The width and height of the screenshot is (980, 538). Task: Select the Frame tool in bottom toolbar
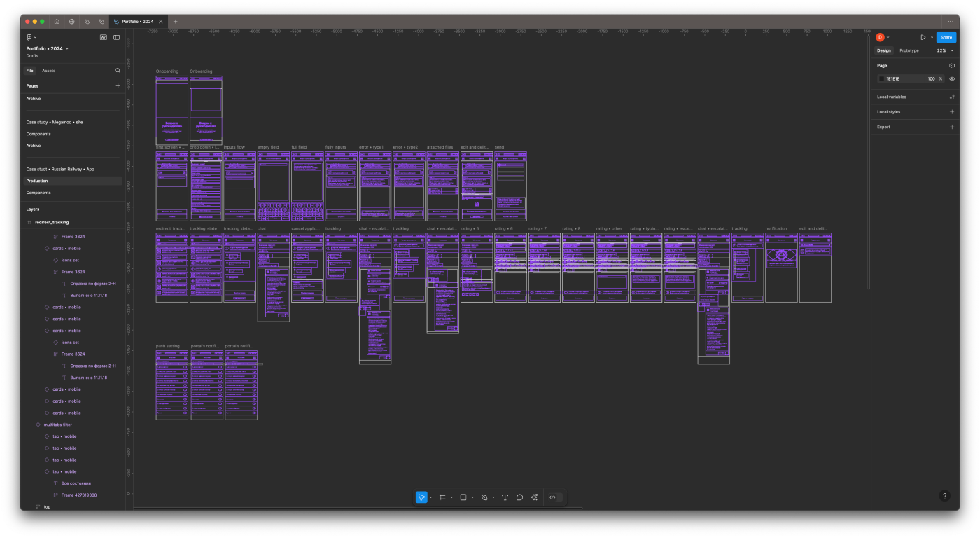coord(442,497)
